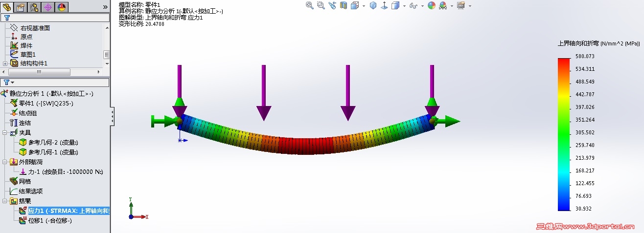
Task: Click View Orientation cube icon
Action: (x=355, y=5)
